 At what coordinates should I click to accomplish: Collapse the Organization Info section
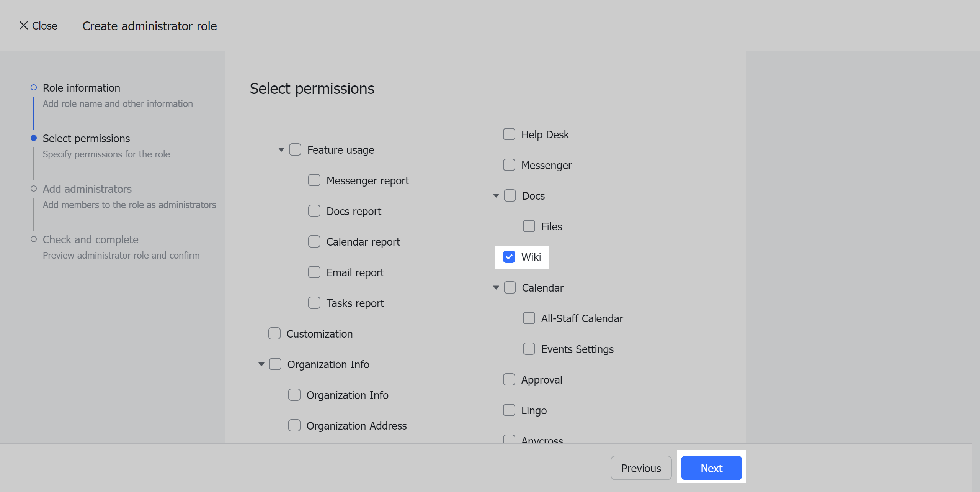pyautogui.click(x=261, y=364)
